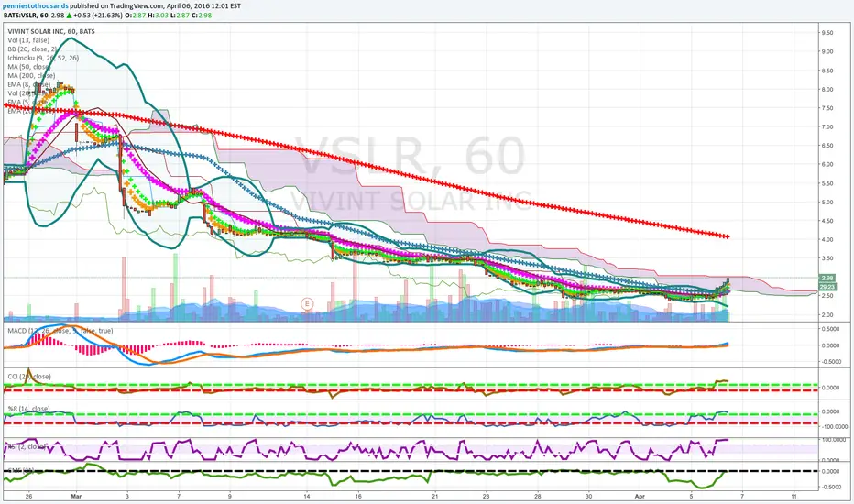
Task: Click the 'VIVINT SOLAR INC, 60, BATS' chart title
Action: point(51,31)
